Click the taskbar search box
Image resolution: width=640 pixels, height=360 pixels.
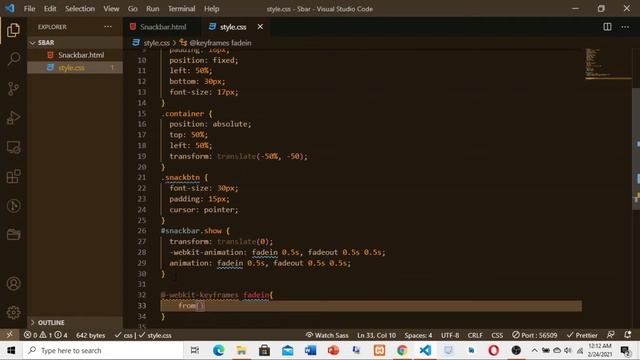coord(102,350)
